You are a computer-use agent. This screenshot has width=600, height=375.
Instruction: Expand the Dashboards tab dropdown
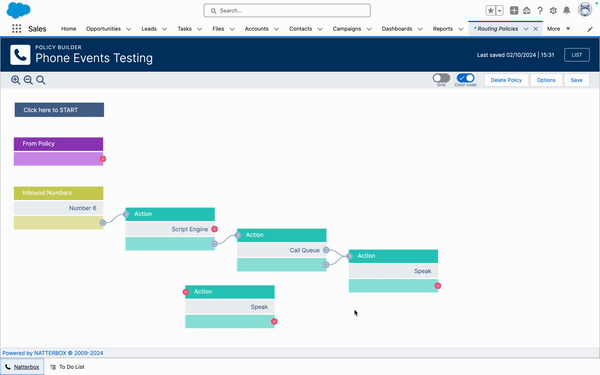(x=420, y=29)
